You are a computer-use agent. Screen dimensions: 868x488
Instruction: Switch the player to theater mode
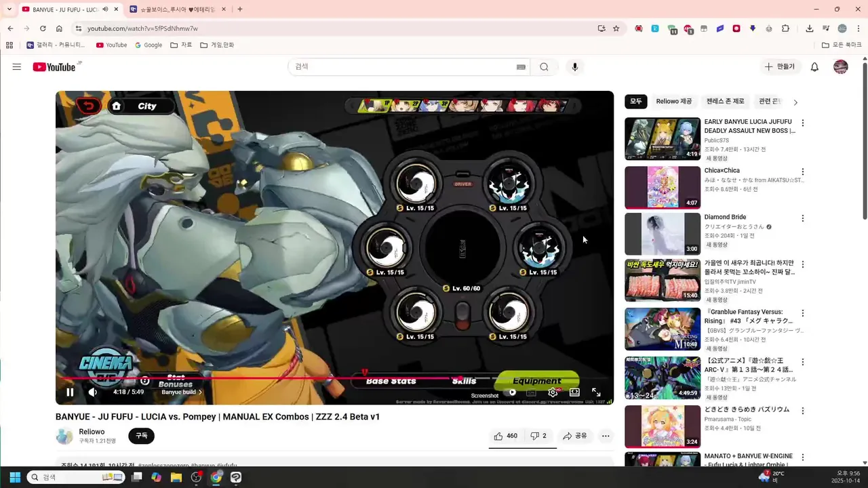574,392
